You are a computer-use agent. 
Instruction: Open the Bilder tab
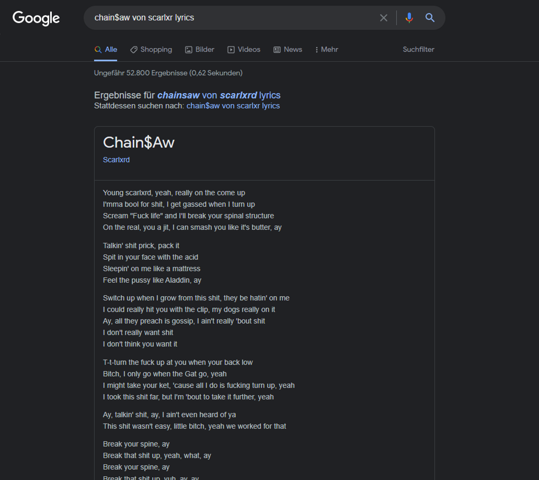click(x=200, y=50)
